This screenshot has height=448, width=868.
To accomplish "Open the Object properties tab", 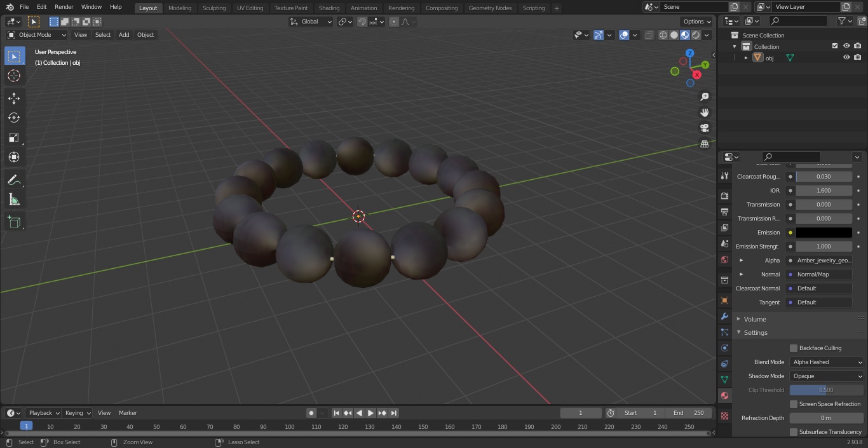I will coord(724,300).
